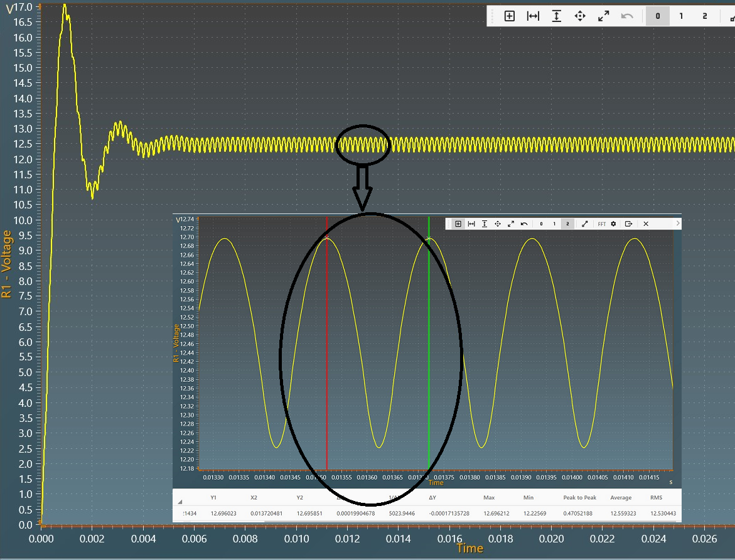Choose cursor mode 1 in inset toolbar
This screenshot has width=735, height=560.
click(554, 223)
